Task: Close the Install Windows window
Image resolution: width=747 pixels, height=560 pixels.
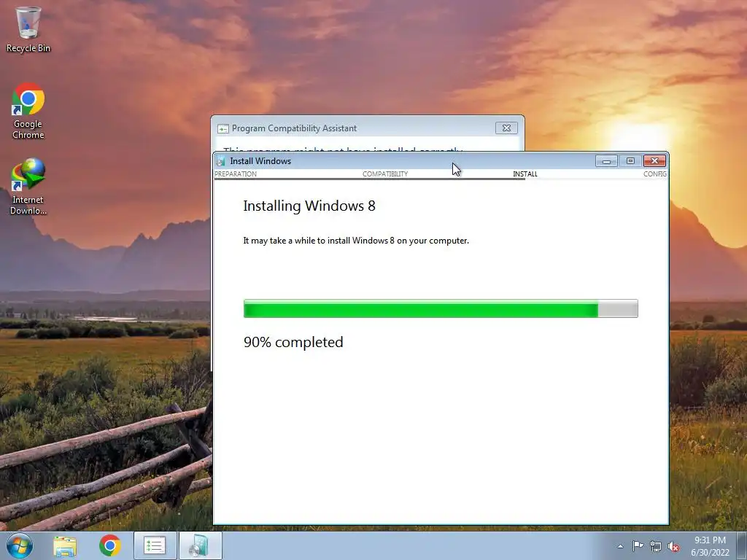Action: [654, 161]
